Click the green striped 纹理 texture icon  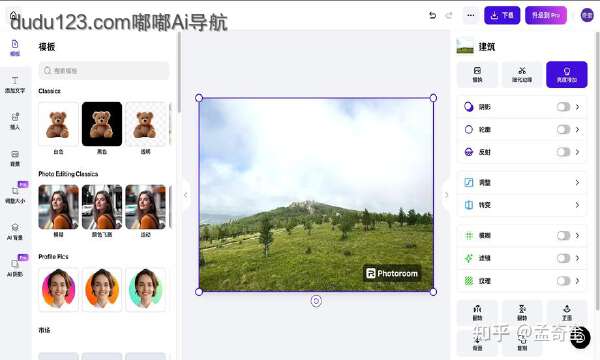pos(469,281)
